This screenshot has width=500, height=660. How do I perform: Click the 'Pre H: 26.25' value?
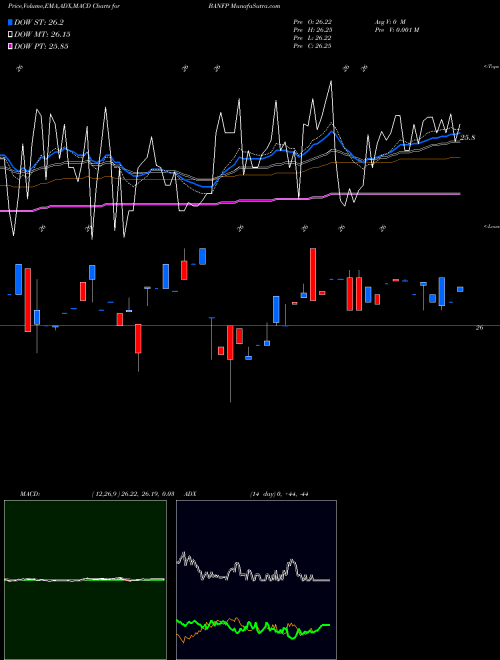[312, 30]
